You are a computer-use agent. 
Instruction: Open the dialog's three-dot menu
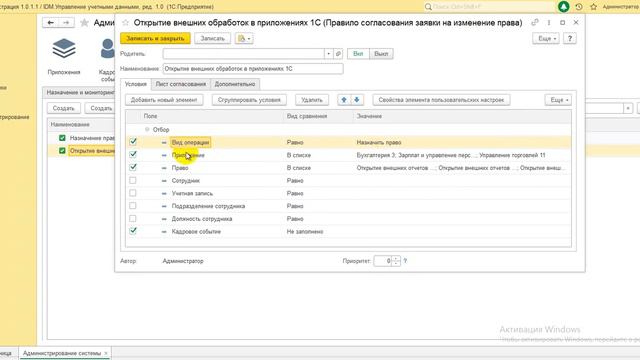coord(549,23)
